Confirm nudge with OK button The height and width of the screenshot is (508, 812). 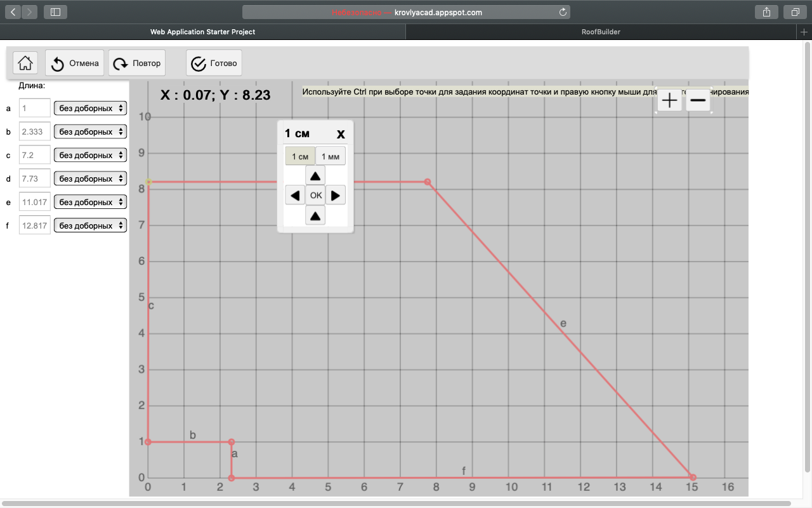[316, 196]
